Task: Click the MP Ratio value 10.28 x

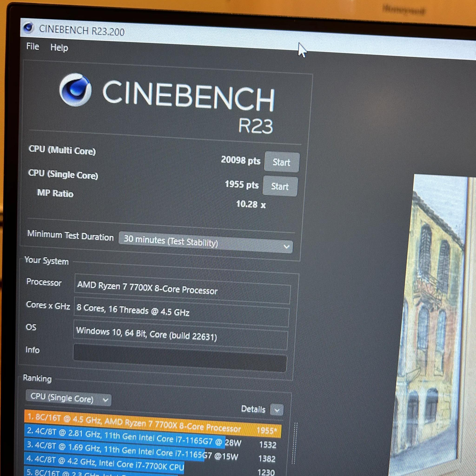Action: (x=251, y=204)
